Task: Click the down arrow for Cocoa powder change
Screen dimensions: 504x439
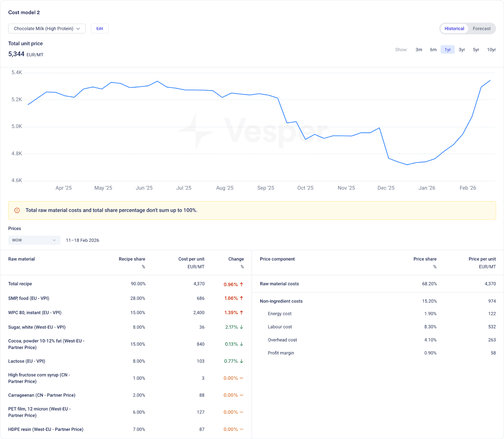Action: [242, 344]
